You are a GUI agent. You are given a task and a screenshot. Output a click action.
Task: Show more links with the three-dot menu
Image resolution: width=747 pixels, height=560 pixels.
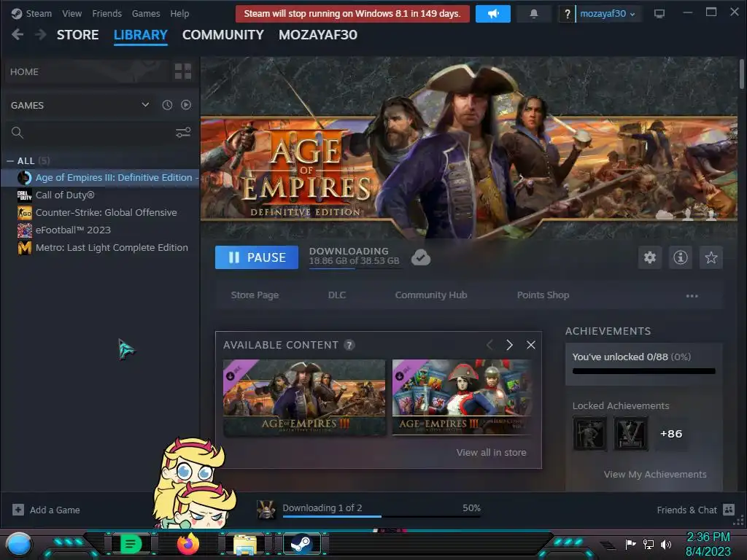point(692,296)
